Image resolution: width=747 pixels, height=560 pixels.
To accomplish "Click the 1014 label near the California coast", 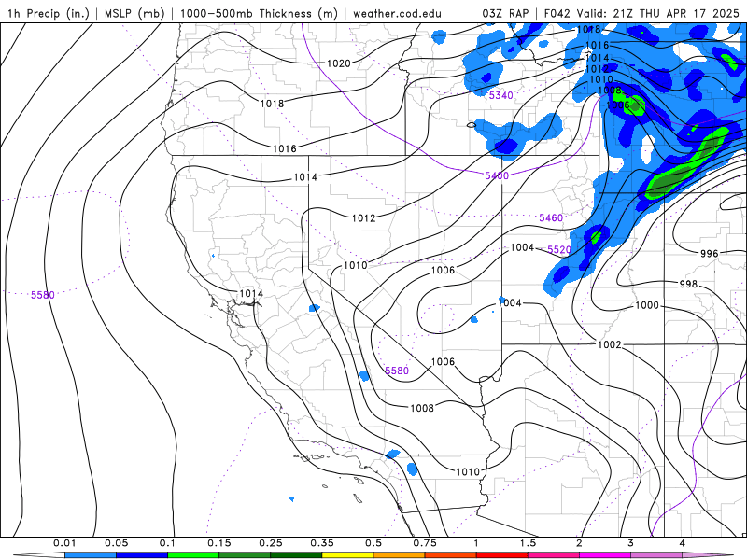I will pos(251,293).
